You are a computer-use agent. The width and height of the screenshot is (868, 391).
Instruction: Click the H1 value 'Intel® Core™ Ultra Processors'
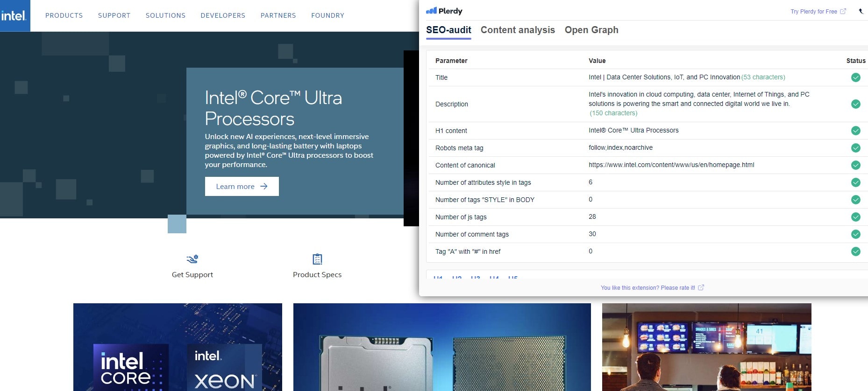coord(633,130)
